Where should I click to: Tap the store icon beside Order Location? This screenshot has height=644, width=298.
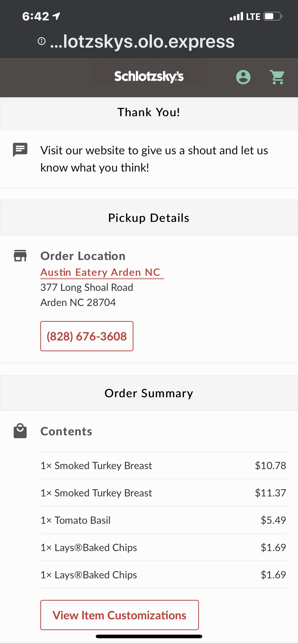click(20, 255)
